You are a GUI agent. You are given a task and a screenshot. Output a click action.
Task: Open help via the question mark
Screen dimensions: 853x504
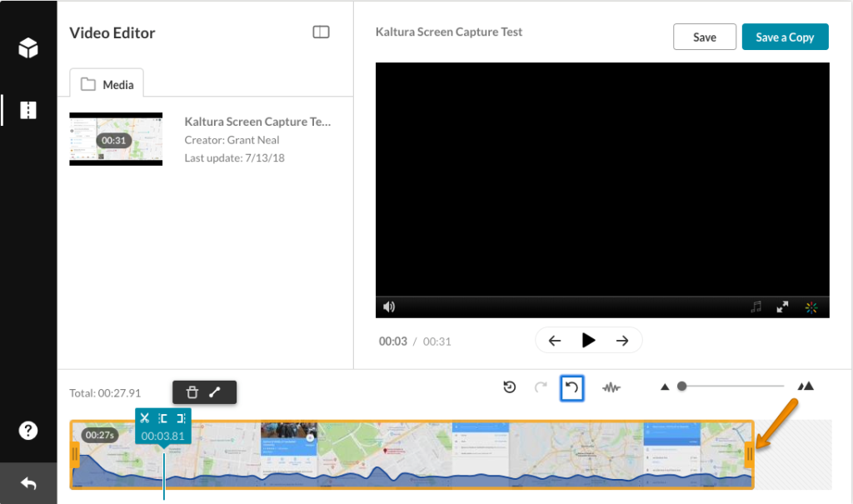28,430
